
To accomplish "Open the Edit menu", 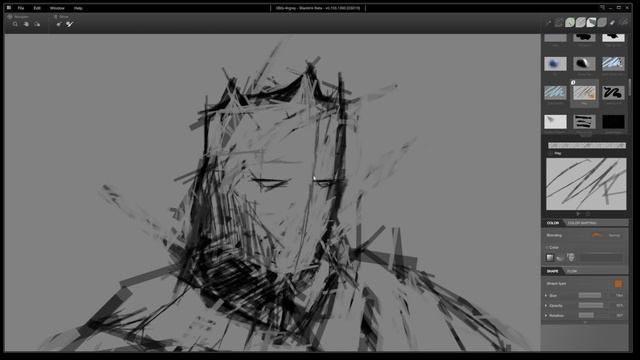I will 37,8.
